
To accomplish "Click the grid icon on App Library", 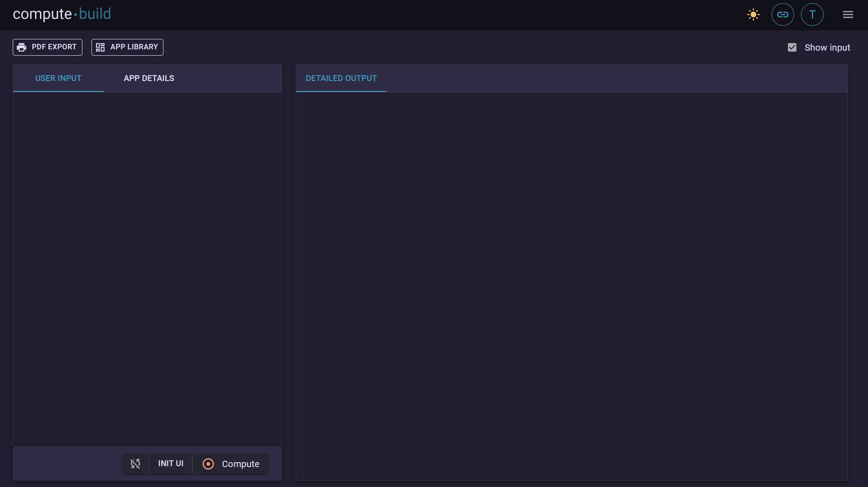I will click(100, 47).
